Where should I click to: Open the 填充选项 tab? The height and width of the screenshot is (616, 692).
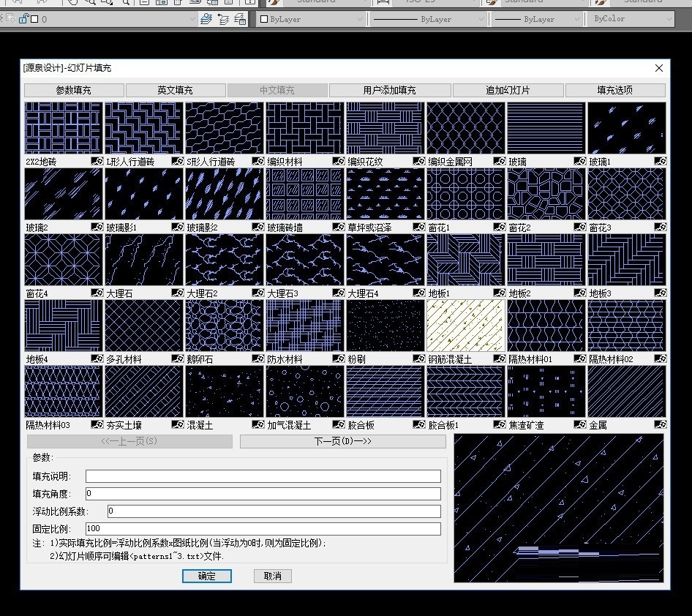point(615,90)
